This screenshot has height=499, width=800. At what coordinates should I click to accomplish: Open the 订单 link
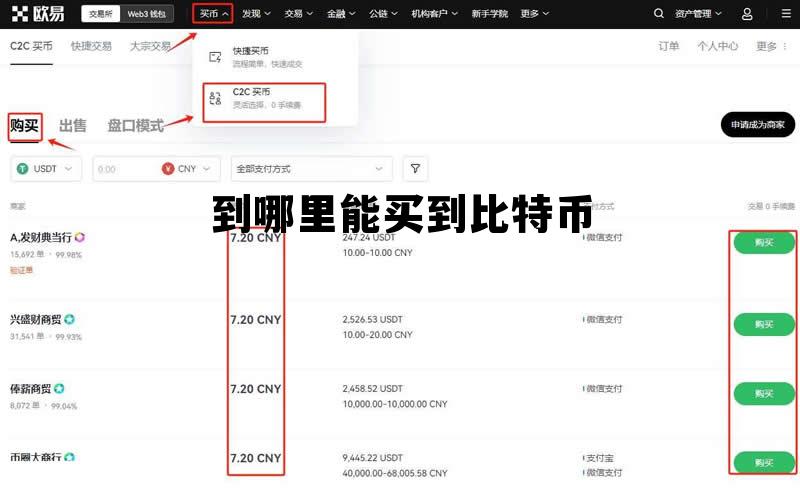[x=668, y=46]
